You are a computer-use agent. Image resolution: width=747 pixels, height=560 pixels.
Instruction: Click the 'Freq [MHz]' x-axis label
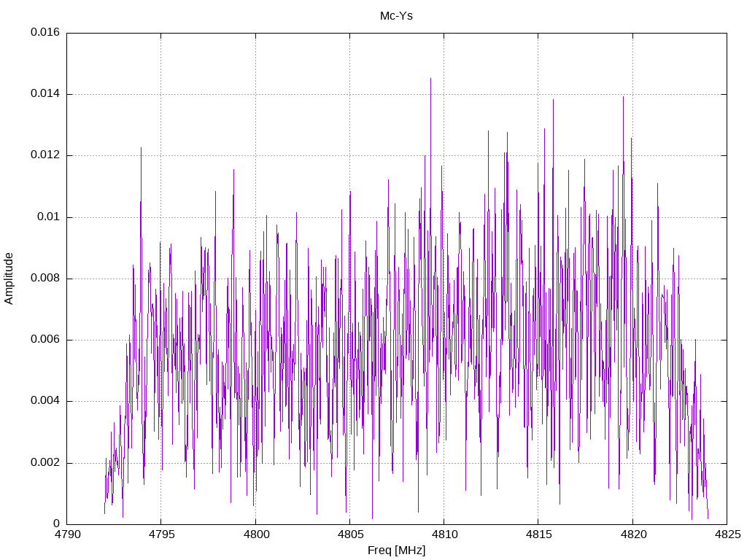click(396, 551)
